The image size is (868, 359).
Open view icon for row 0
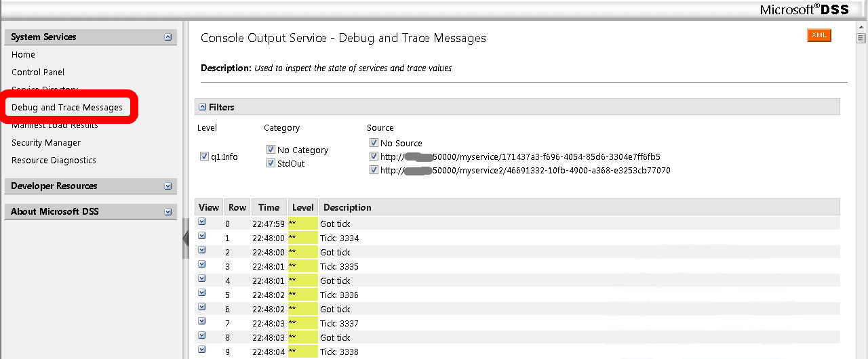tap(201, 221)
